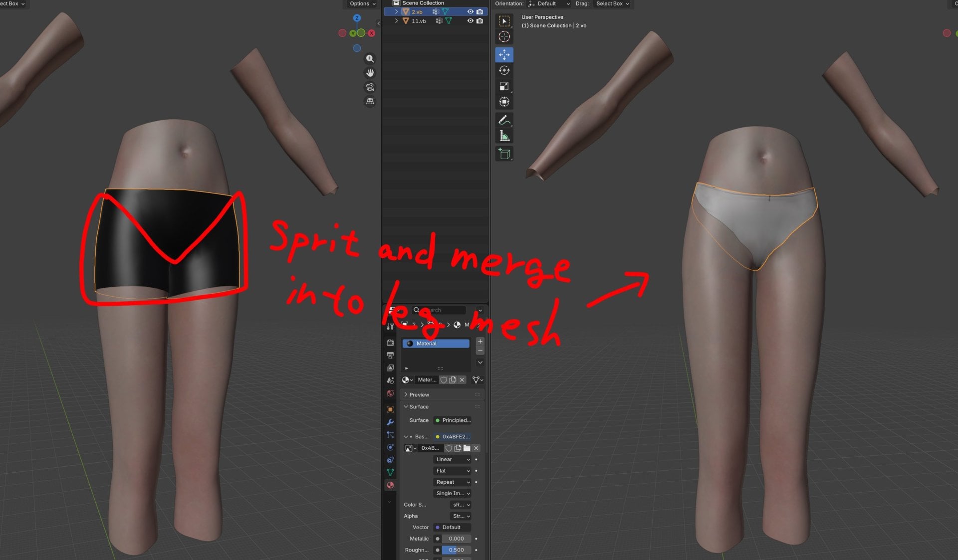Open the Object properties tab

coord(390,409)
